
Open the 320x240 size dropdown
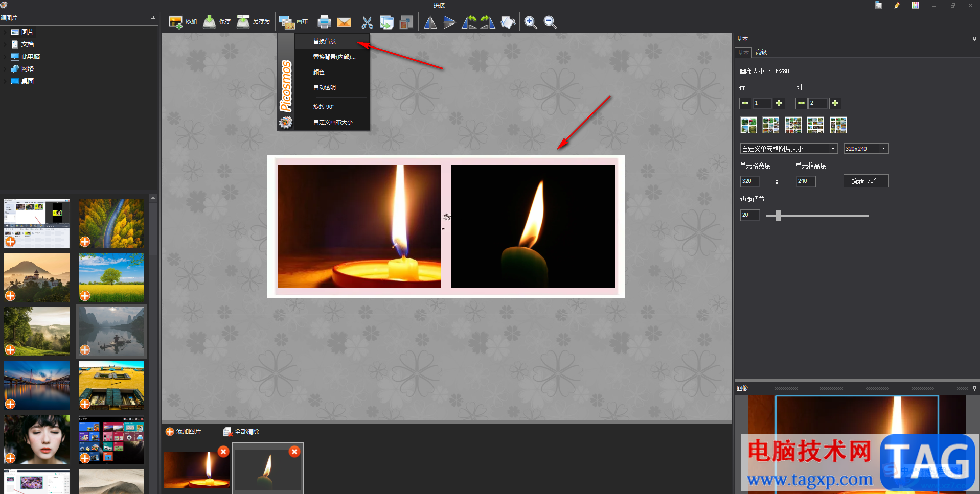pos(866,149)
